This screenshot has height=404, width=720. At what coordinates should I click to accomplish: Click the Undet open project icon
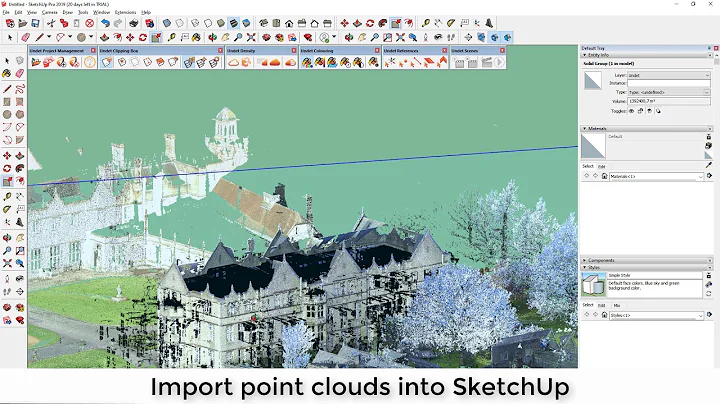pyautogui.click(x=36, y=62)
